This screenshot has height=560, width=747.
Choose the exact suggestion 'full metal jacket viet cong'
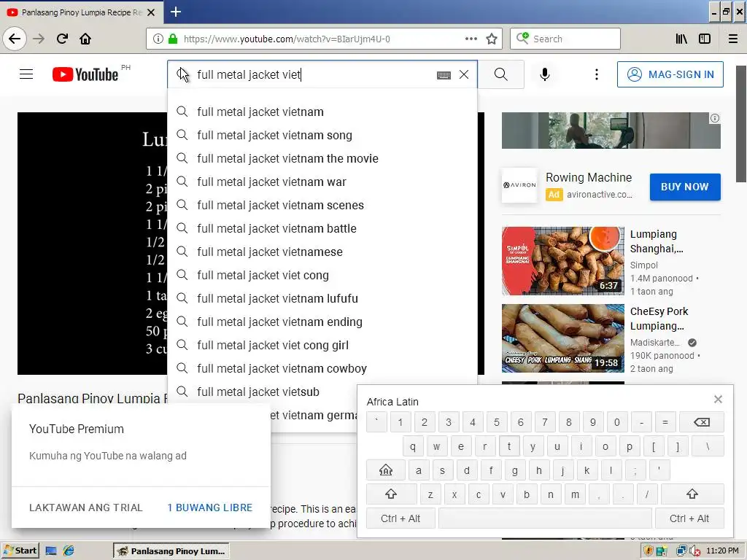pos(322,275)
